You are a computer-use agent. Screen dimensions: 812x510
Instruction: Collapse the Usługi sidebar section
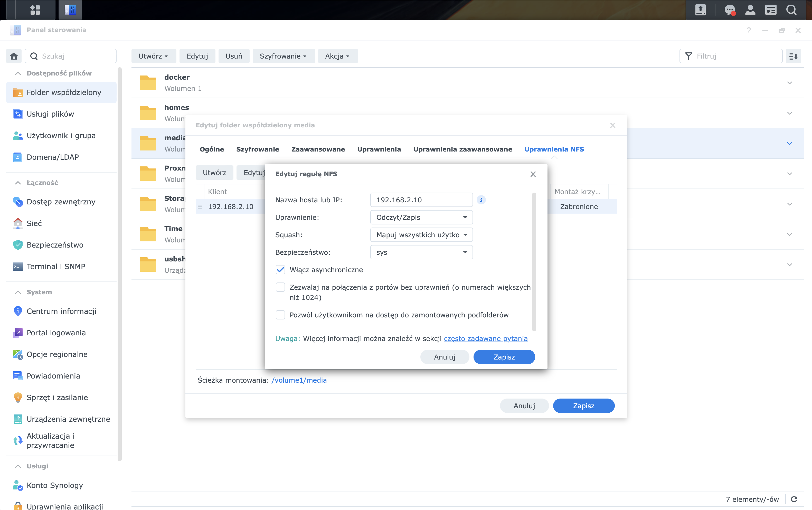(x=18, y=466)
